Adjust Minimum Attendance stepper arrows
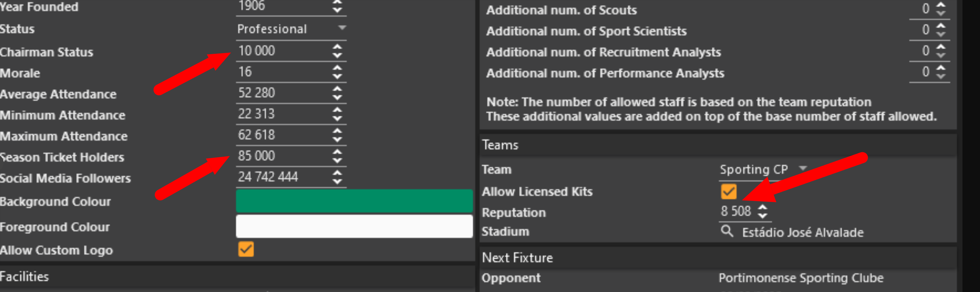The image size is (980, 292). (x=338, y=114)
